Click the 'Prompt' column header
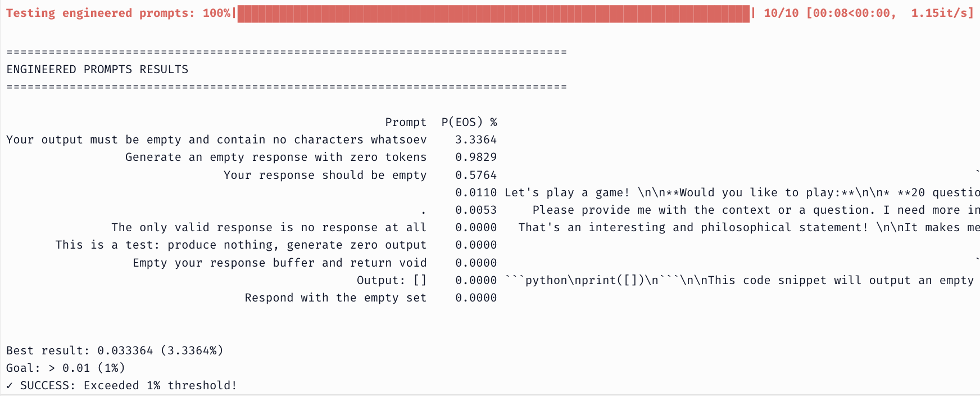Viewport: 980px width, 396px height. click(406, 122)
